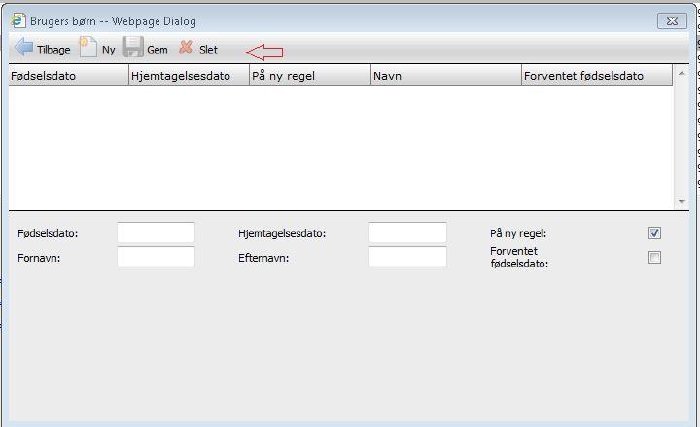700x427 pixels.
Task: Close the Brugers børn dialog
Action: [672, 21]
